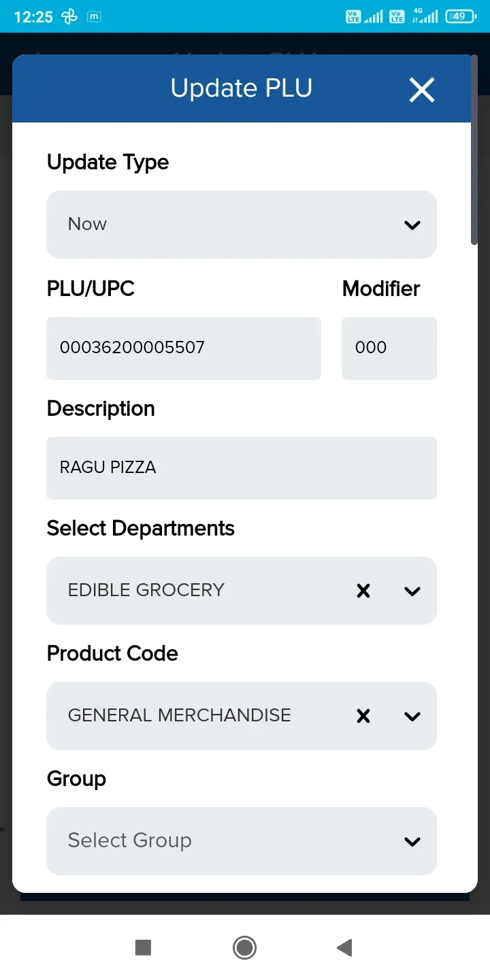This screenshot has width=490, height=980.
Task: Tap the EDIBLE GROCERY selection chip
Action: pos(146,591)
